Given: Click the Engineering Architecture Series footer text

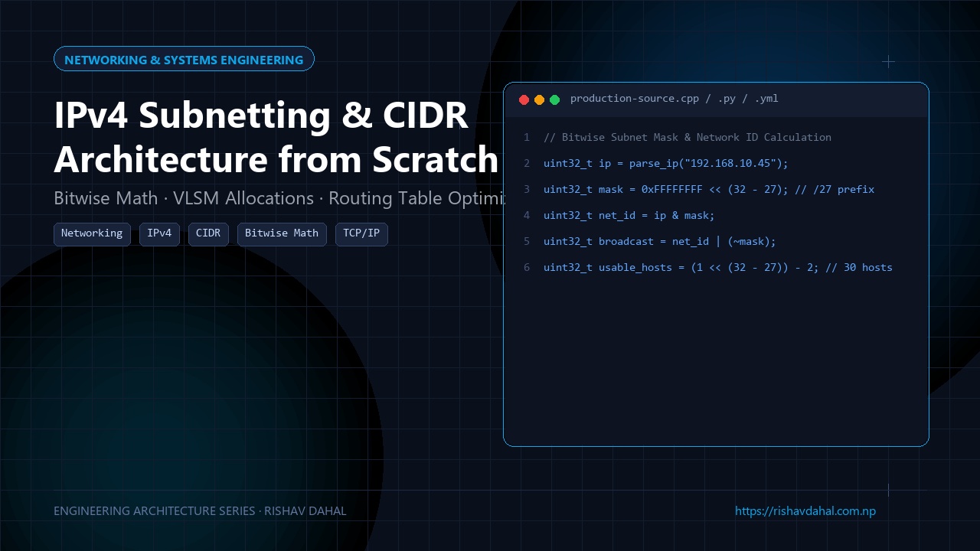Looking at the screenshot, I should (200, 510).
